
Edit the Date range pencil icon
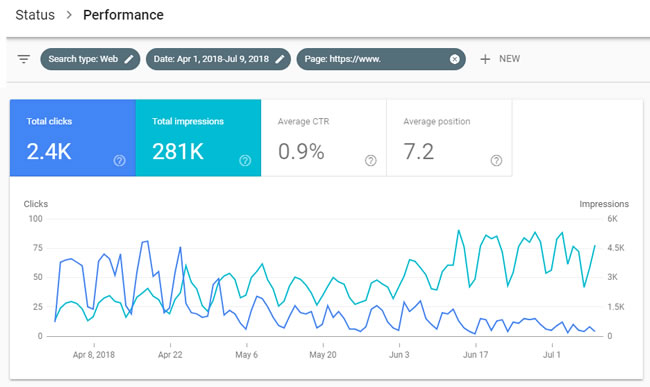[x=280, y=59]
